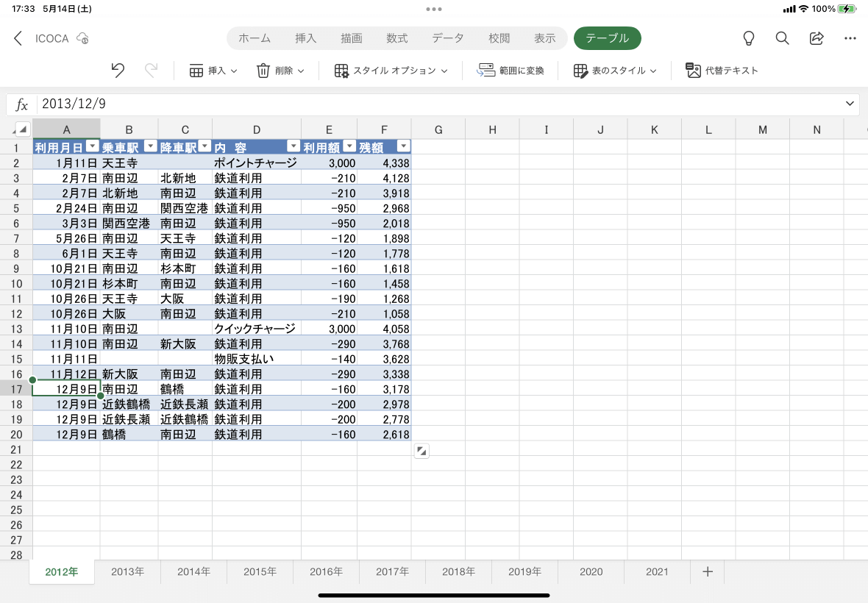Click 範囲に変換 button label
The image size is (868, 603).
522,71
